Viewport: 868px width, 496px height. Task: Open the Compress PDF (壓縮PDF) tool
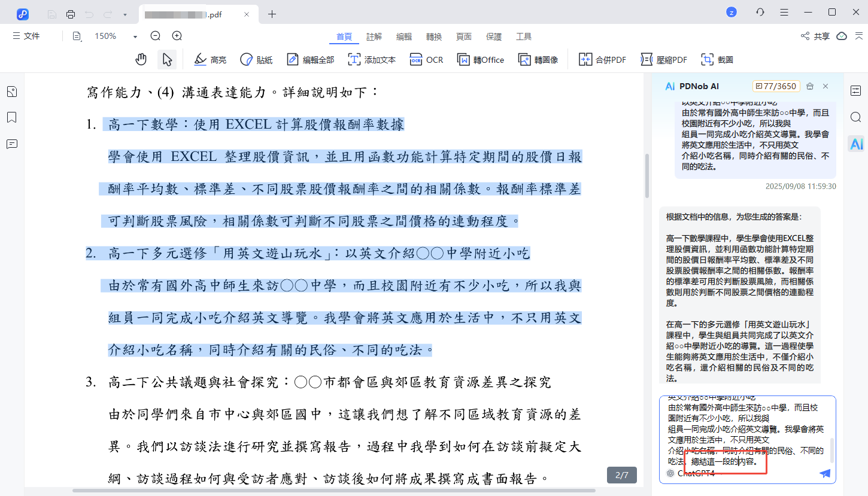(663, 59)
